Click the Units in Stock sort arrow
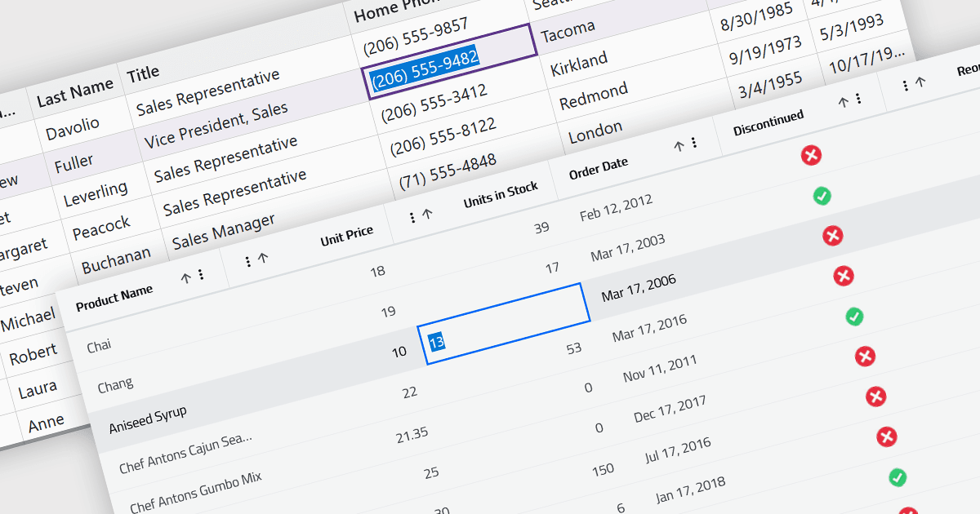980x514 pixels. click(x=426, y=215)
